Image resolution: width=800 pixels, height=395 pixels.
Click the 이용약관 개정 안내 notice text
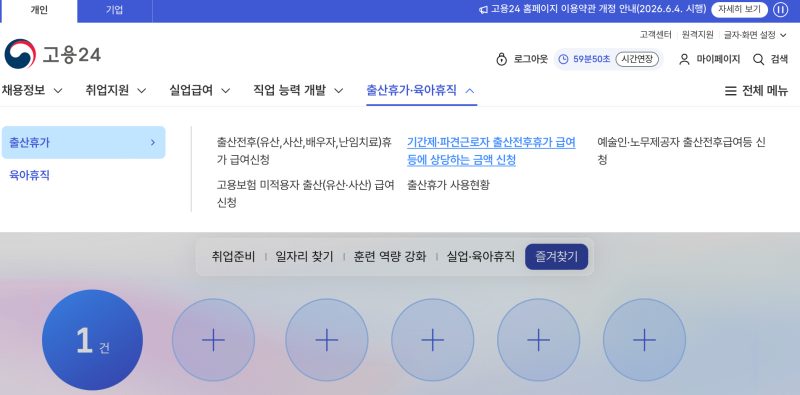point(598,9)
